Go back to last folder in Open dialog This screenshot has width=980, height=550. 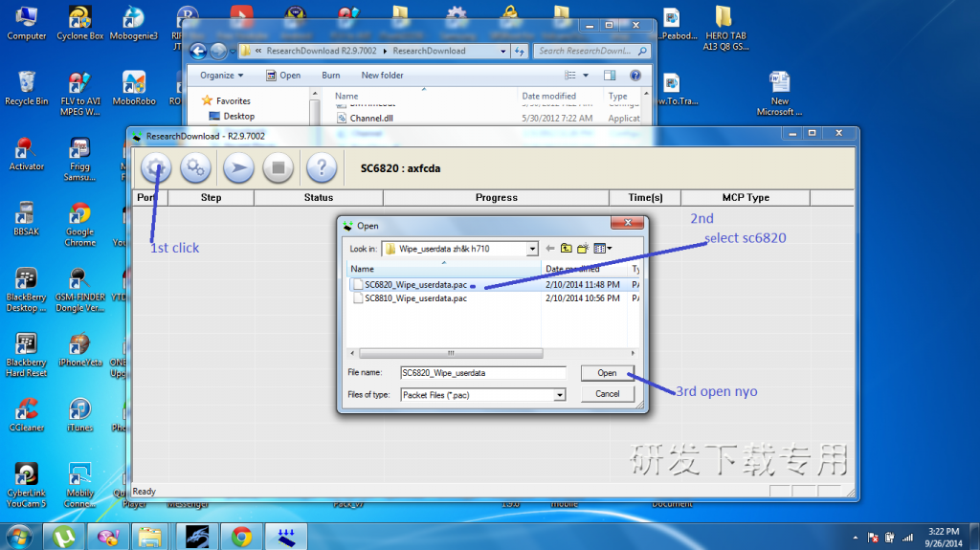coord(550,248)
